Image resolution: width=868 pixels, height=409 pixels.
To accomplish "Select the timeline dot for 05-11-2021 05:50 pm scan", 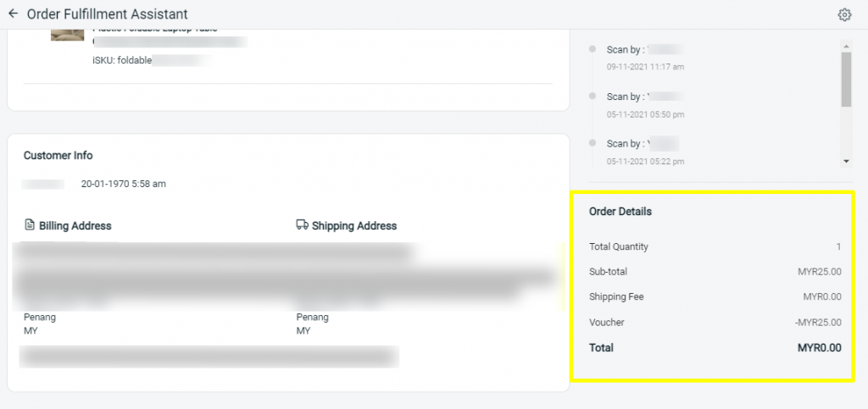I will (593, 97).
